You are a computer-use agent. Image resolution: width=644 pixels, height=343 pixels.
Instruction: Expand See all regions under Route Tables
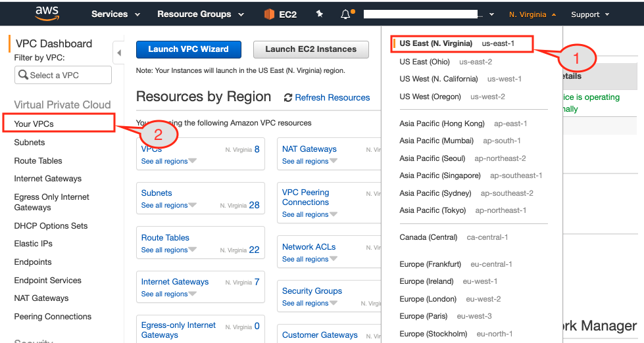click(169, 250)
